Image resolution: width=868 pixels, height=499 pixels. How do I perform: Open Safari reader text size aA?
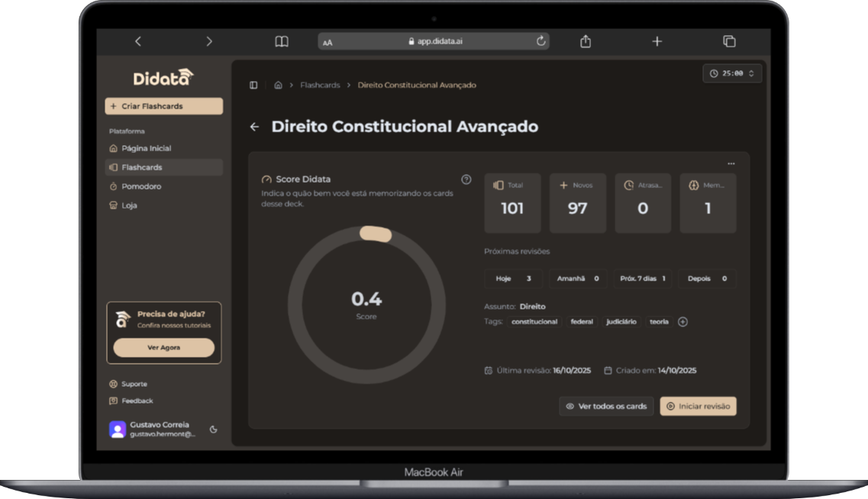(x=328, y=42)
